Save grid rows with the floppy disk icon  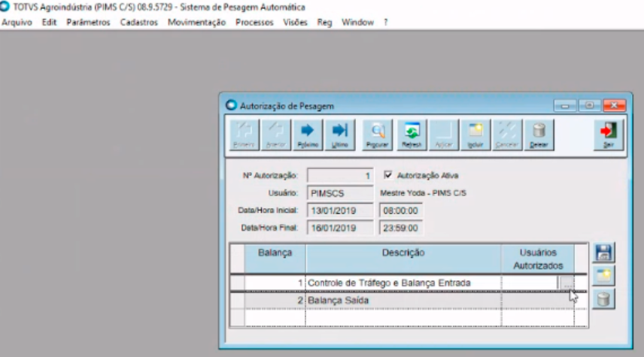pos(603,253)
